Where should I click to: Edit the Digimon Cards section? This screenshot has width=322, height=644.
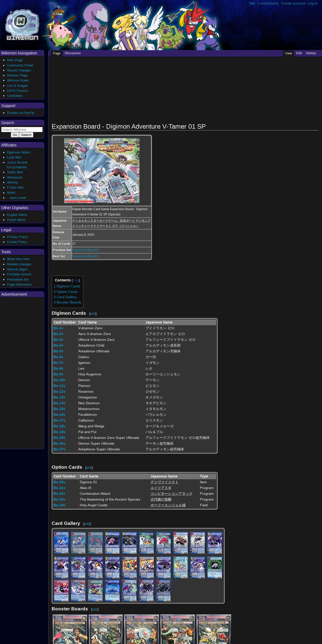[93, 314]
